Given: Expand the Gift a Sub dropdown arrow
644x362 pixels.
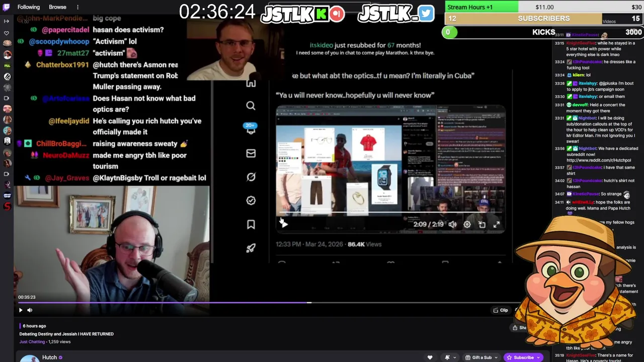Looking at the screenshot, I should 496,358.
